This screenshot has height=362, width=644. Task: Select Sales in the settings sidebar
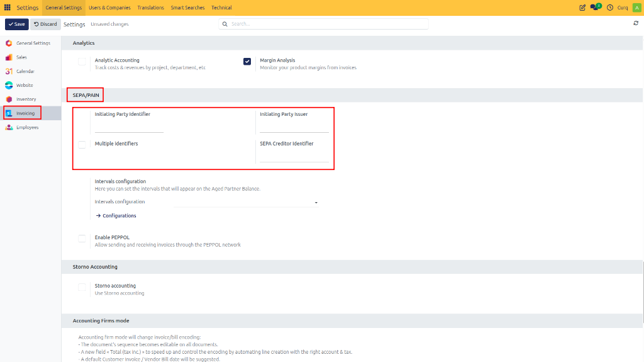tap(22, 57)
